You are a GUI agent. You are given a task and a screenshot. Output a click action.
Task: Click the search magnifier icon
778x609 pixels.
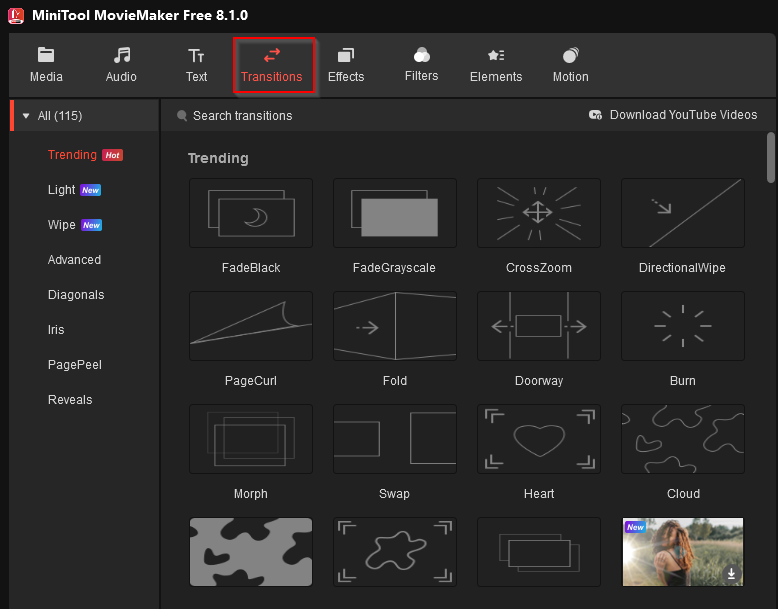pyautogui.click(x=182, y=116)
